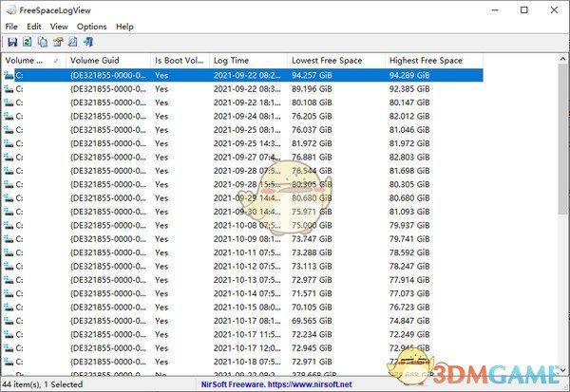Select highest free space 81.093 GiB cell
This screenshot has height=392, width=570.
point(409,212)
